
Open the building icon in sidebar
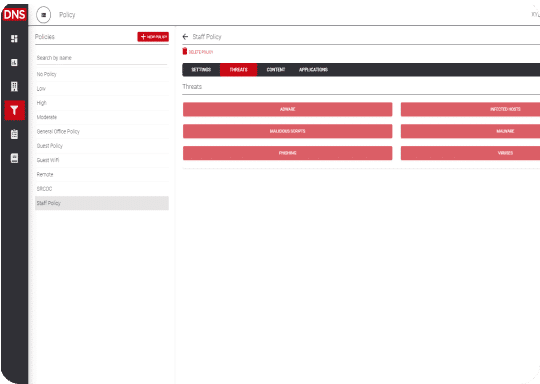tap(14, 86)
